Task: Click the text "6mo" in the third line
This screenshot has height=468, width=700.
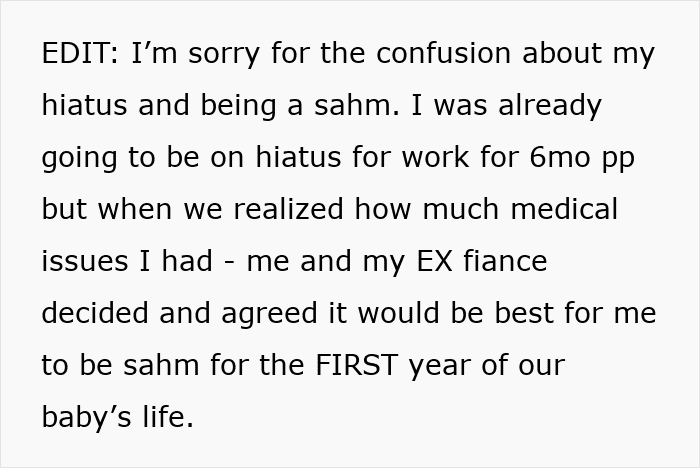Action: [560, 157]
